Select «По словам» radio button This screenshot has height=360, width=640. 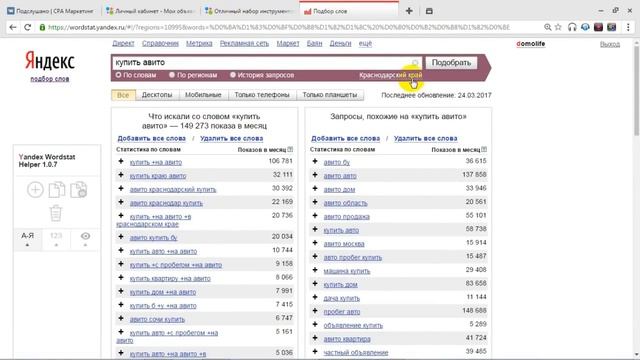118,75
